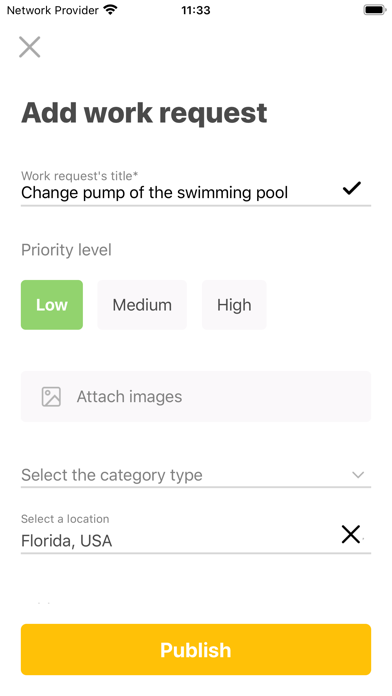The height and width of the screenshot is (696, 392).
Task: Publish the work request
Action: point(196,649)
